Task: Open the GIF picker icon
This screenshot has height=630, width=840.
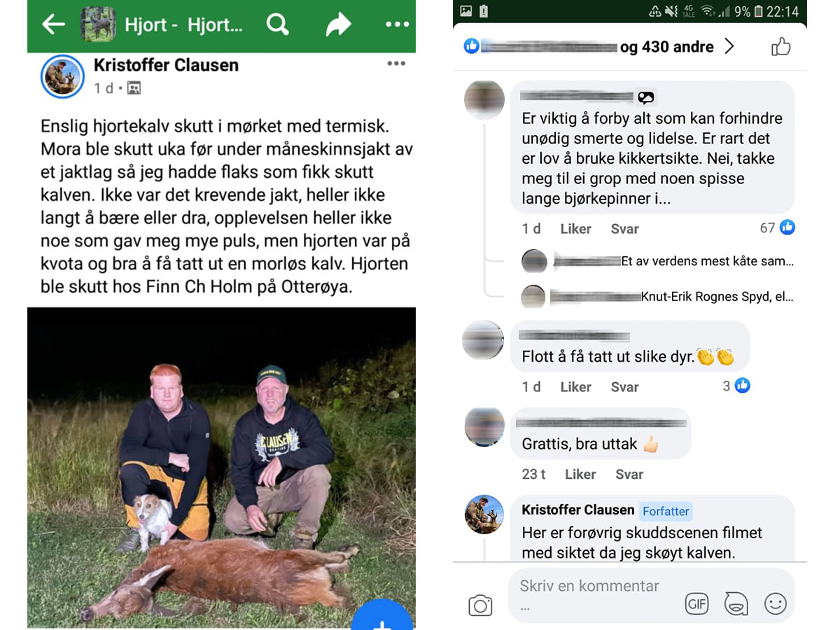Action: [x=696, y=603]
